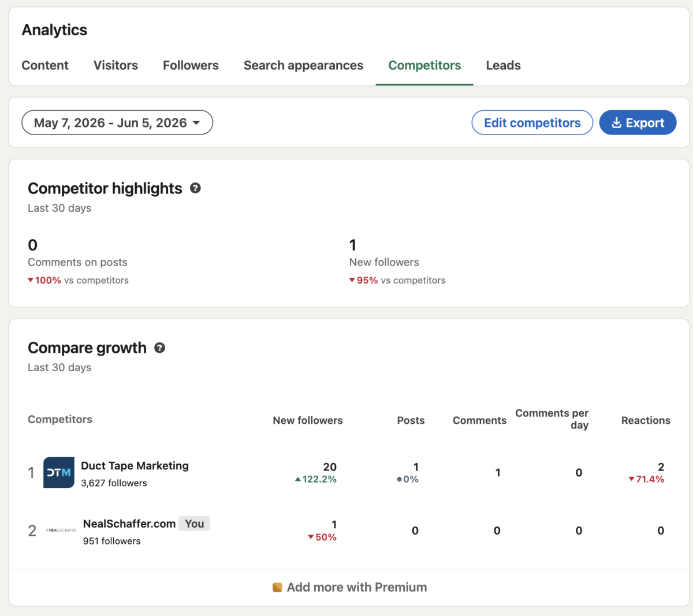The image size is (693, 616).
Task: Click the You badge next to NealSchaffer.com
Action: coord(195,524)
